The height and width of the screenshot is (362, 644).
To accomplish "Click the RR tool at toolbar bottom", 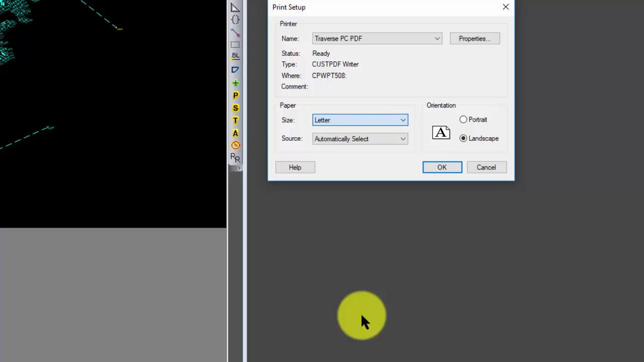I will (235, 157).
